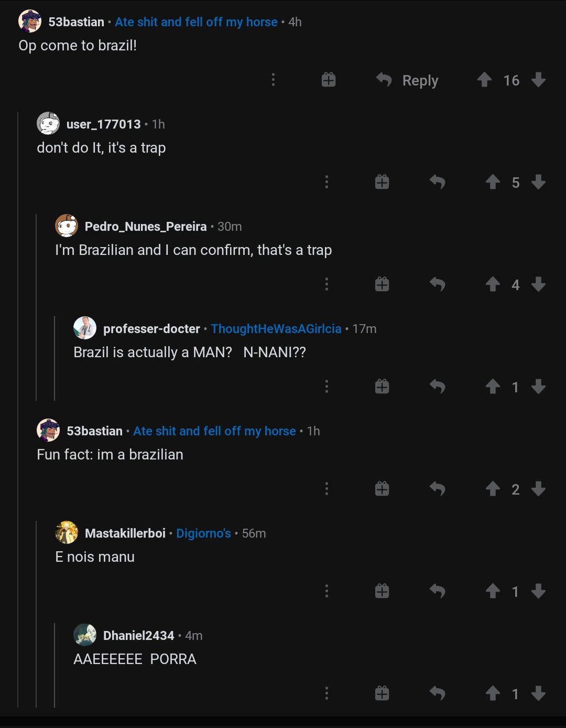Upvote user_177013's "it's a trap" comment
This screenshot has width=566, height=728.
tap(493, 182)
